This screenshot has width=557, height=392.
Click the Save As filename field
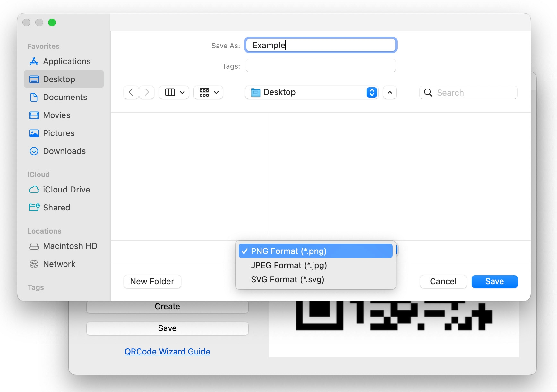pyautogui.click(x=321, y=45)
